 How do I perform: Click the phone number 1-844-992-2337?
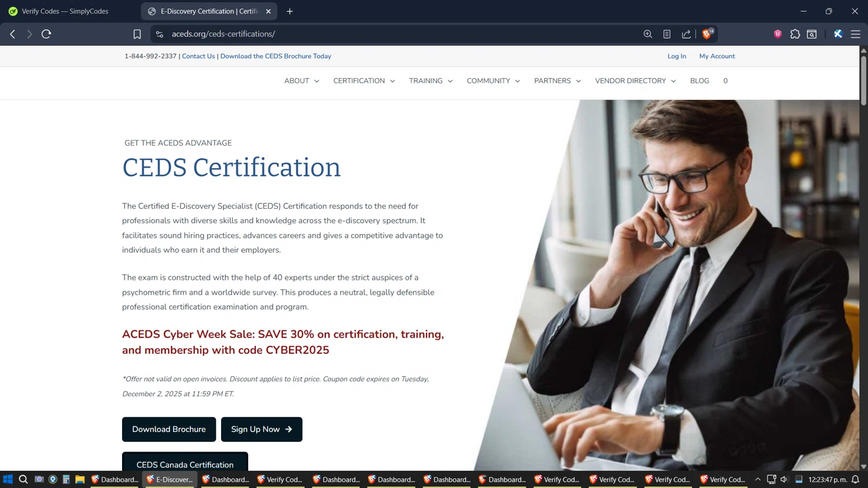(x=150, y=56)
